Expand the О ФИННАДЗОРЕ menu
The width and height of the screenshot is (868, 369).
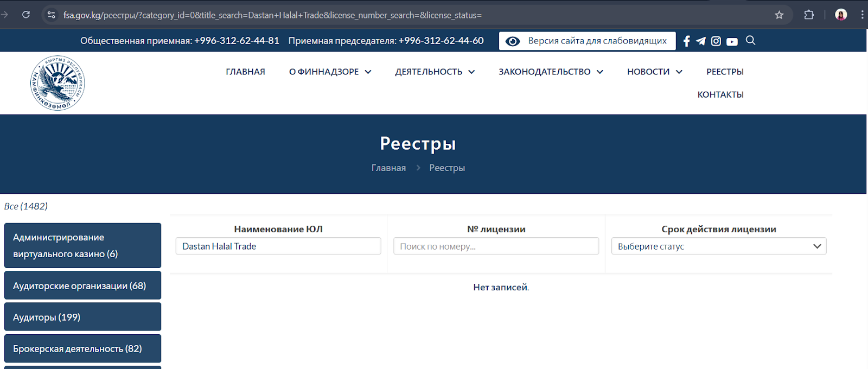point(330,72)
